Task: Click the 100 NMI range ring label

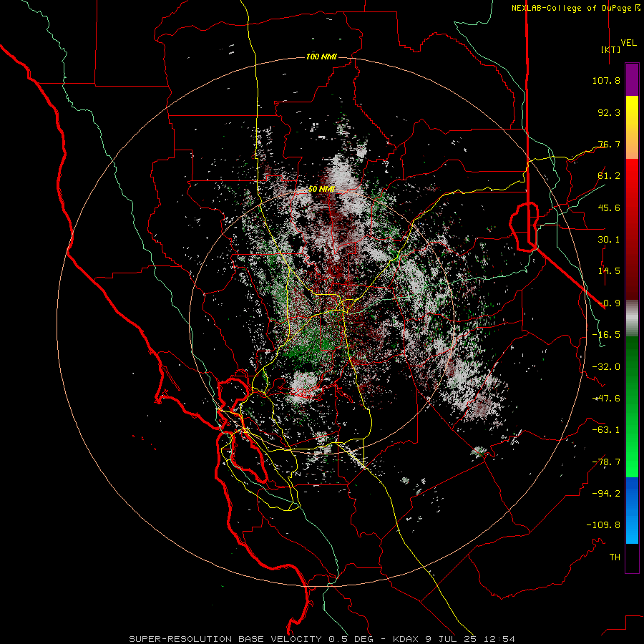Action: point(321,57)
